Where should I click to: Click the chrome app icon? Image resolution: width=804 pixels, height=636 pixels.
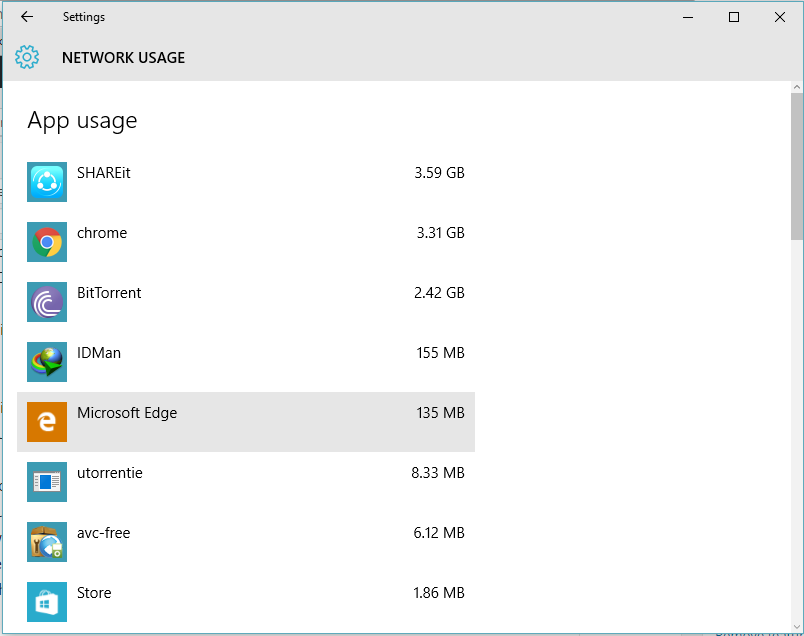click(47, 242)
